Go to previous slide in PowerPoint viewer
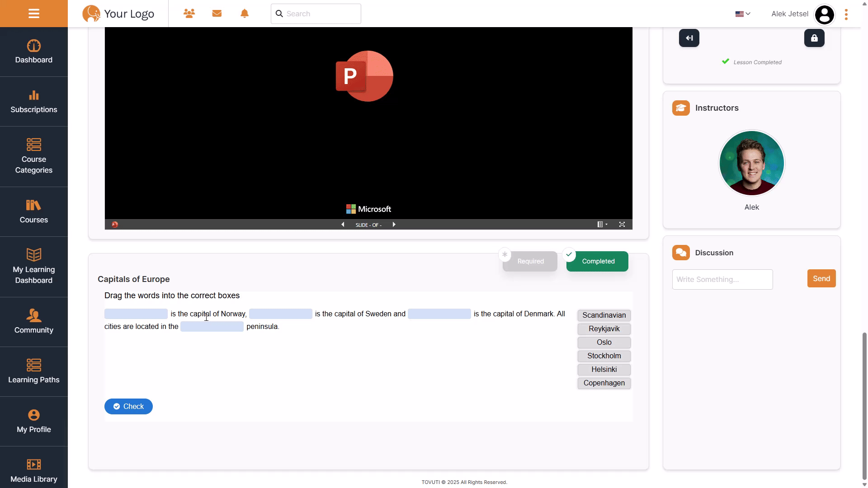Image resolution: width=868 pixels, height=488 pixels. point(343,225)
